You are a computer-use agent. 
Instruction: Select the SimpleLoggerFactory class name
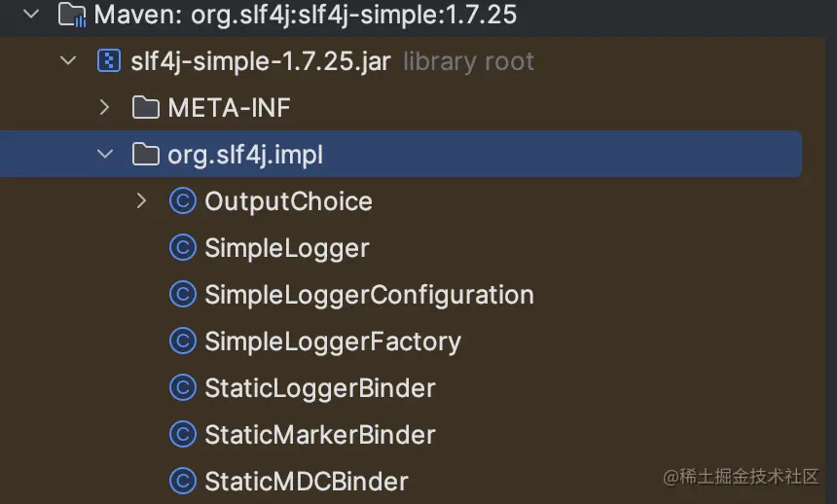pyautogui.click(x=332, y=342)
